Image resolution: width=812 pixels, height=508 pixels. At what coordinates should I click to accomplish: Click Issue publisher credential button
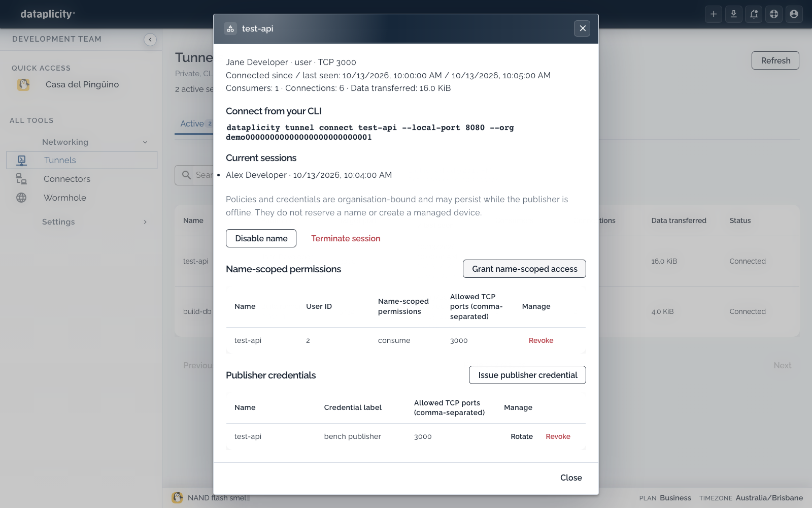(527, 375)
